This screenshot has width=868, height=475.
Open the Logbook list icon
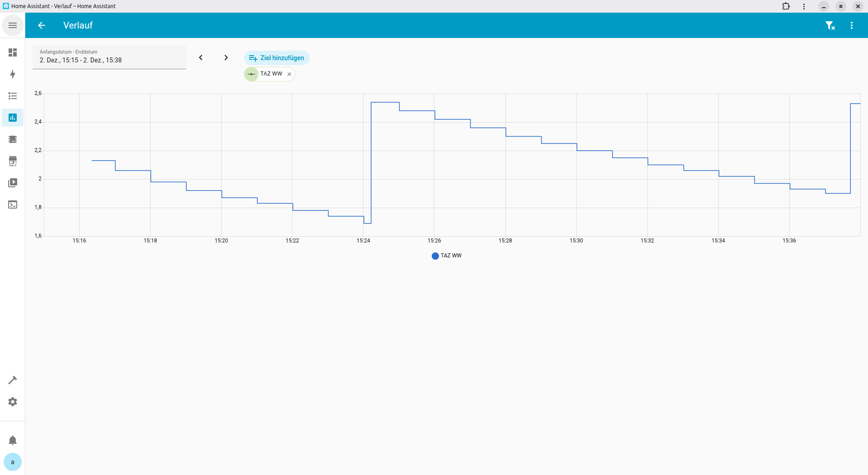[x=13, y=96]
